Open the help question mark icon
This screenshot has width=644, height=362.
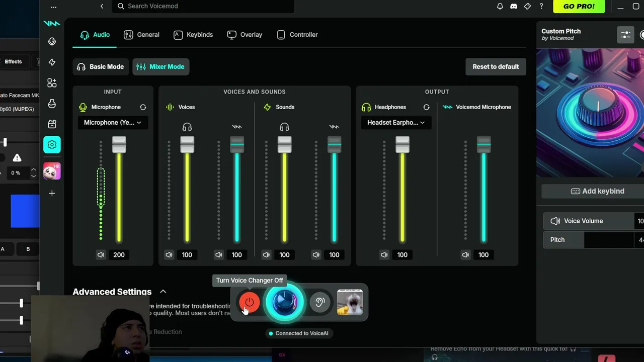click(541, 6)
